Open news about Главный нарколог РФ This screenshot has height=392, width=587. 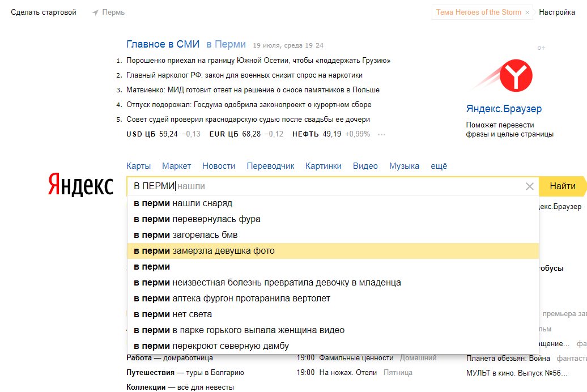tap(244, 75)
